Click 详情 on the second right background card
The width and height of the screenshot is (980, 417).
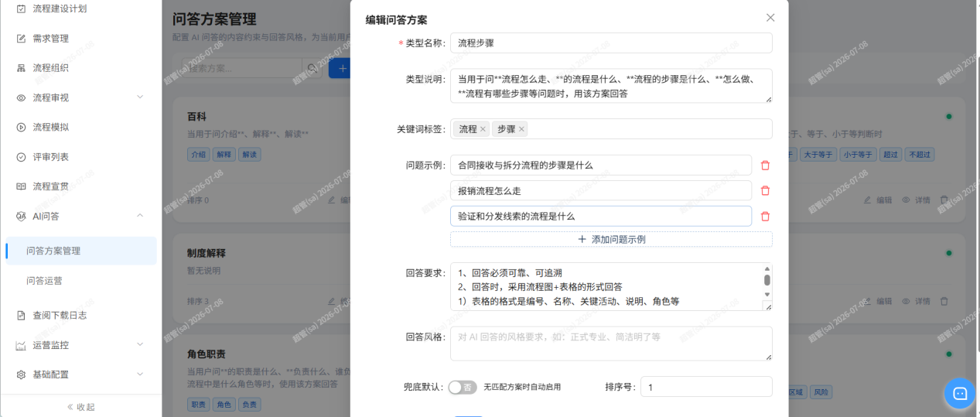916,301
